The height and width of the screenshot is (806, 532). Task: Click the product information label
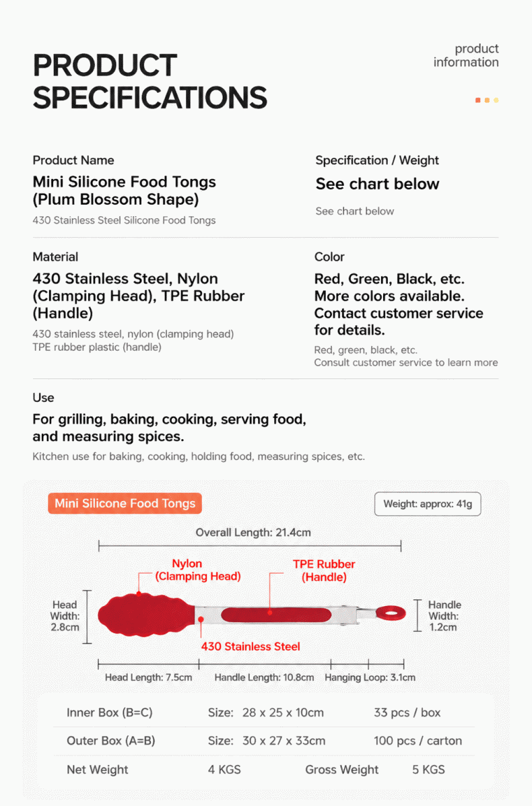point(466,55)
